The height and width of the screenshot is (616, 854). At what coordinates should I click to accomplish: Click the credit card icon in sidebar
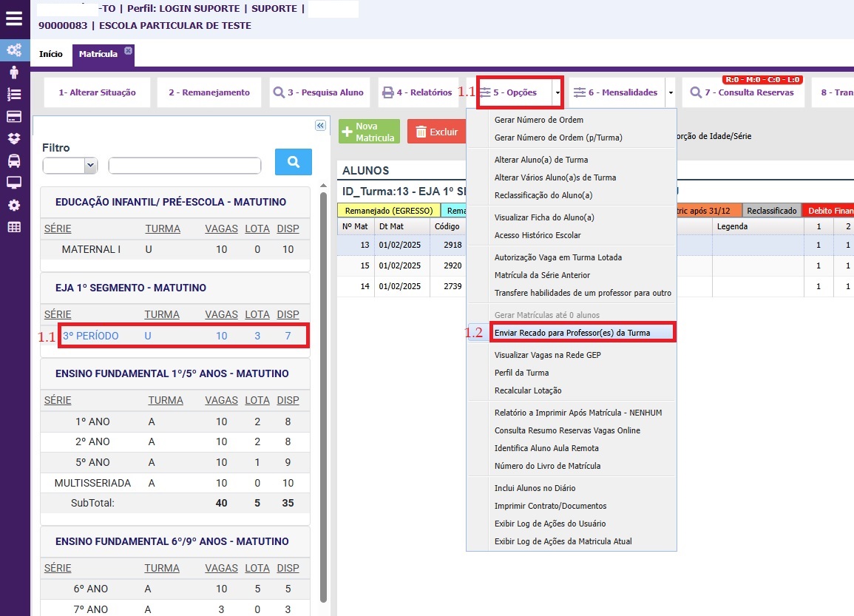pos(14,117)
